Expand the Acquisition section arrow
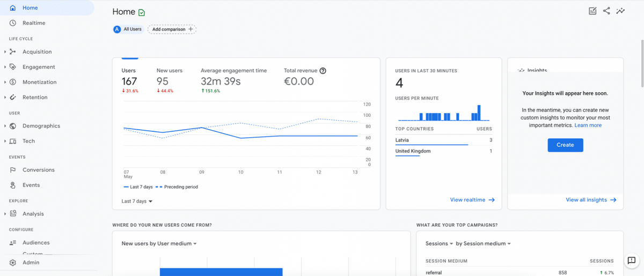The height and width of the screenshot is (276, 644). coord(5,52)
